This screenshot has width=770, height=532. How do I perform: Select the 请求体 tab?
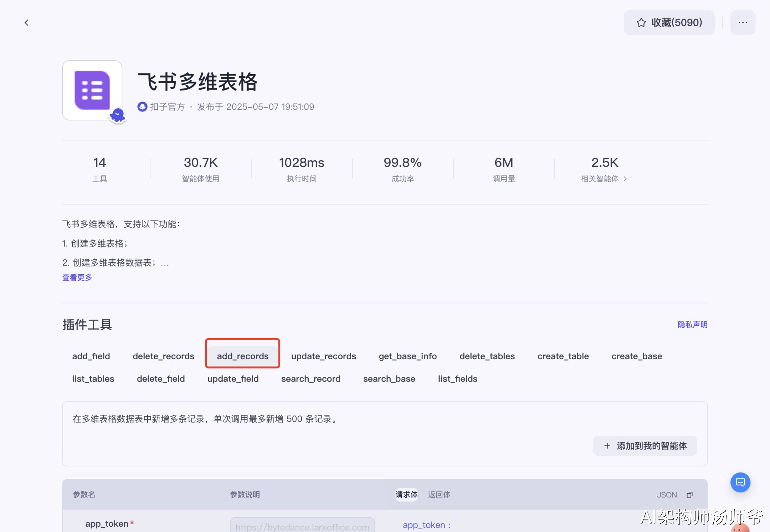pyautogui.click(x=406, y=495)
